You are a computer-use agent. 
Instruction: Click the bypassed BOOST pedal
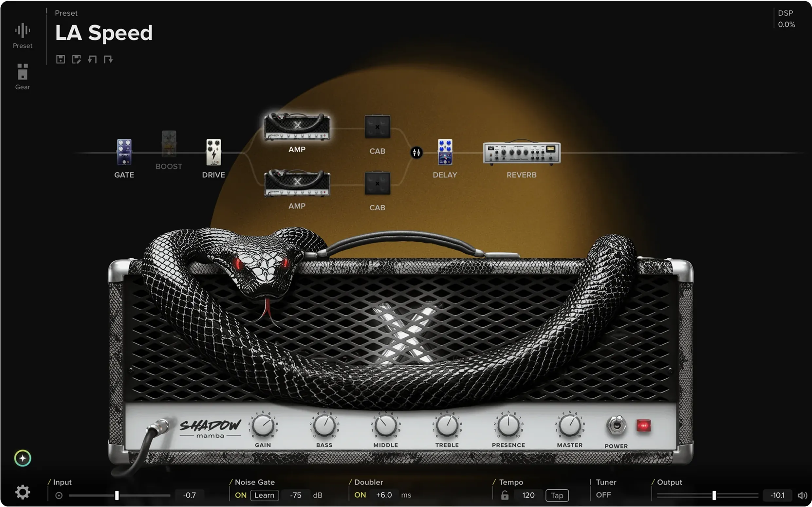point(169,144)
